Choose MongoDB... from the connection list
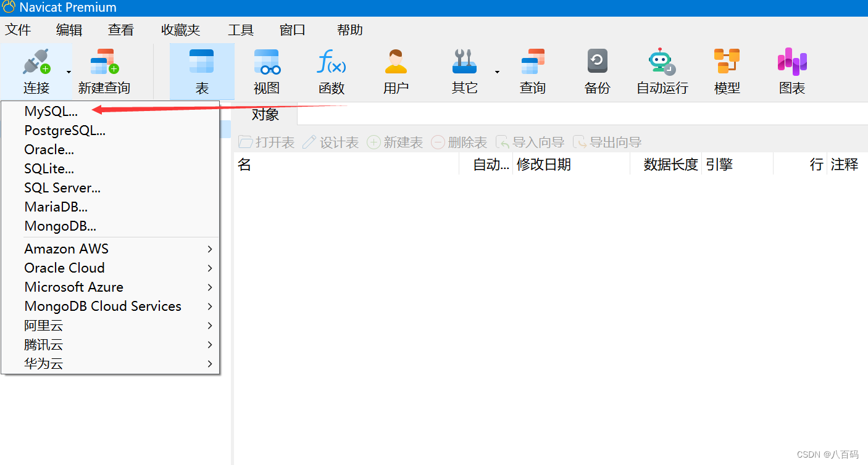 click(111, 226)
